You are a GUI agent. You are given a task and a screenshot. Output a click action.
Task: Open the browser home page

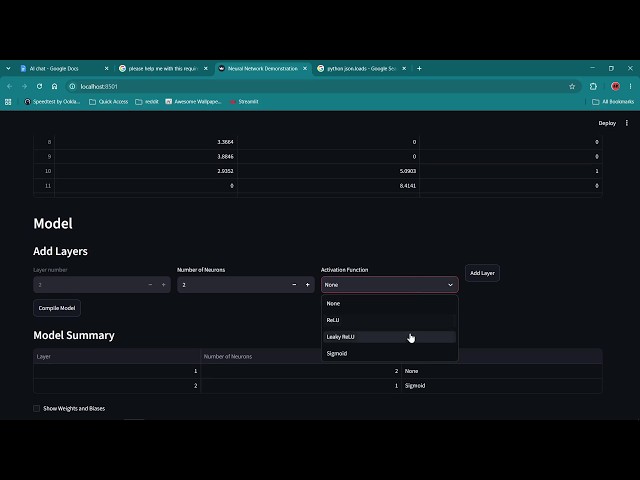(x=54, y=87)
